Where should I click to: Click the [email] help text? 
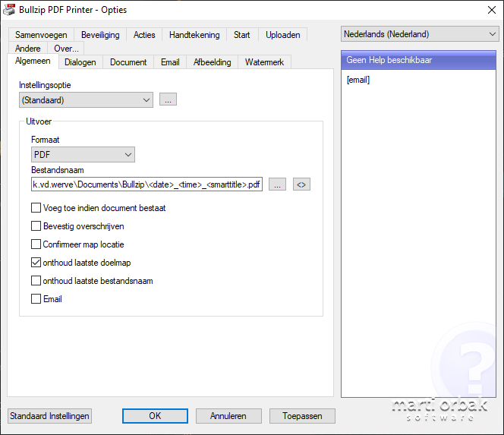pyautogui.click(x=358, y=80)
